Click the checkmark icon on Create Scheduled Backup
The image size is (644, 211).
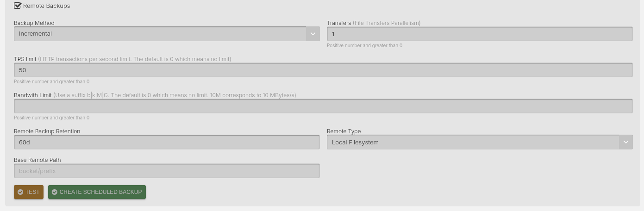(x=55, y=192)
